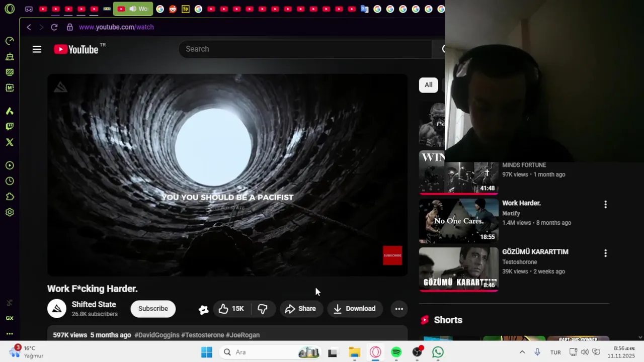Image resolution: width=644 pixels, height=362 pixels.
Task: Subscribe to Shifted State channel
Action: [153, 309]
